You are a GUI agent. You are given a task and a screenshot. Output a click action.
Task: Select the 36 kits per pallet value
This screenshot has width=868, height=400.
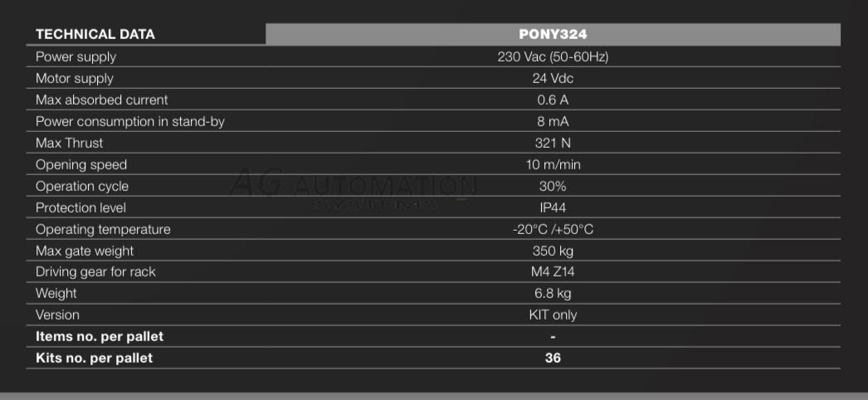coord(553,358)
